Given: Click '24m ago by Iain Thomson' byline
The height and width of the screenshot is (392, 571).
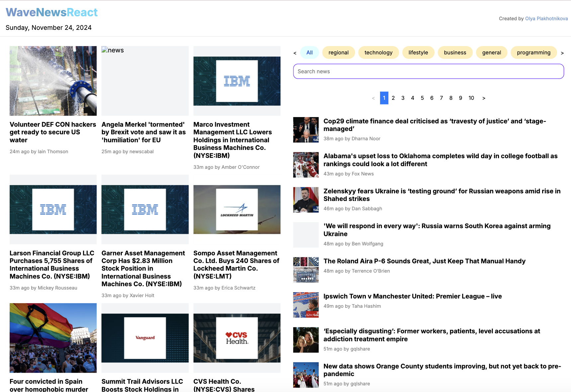Looking at the screenshot, I should pos(39,152).
